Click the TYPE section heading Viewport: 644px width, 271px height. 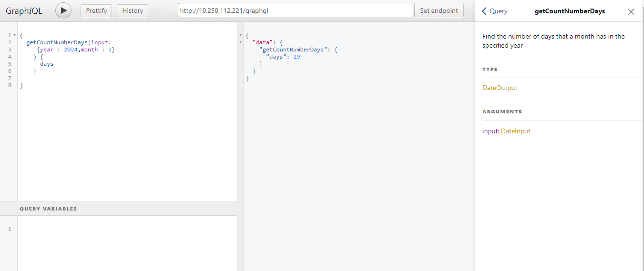pyautogui.click(x=490, y=70)
